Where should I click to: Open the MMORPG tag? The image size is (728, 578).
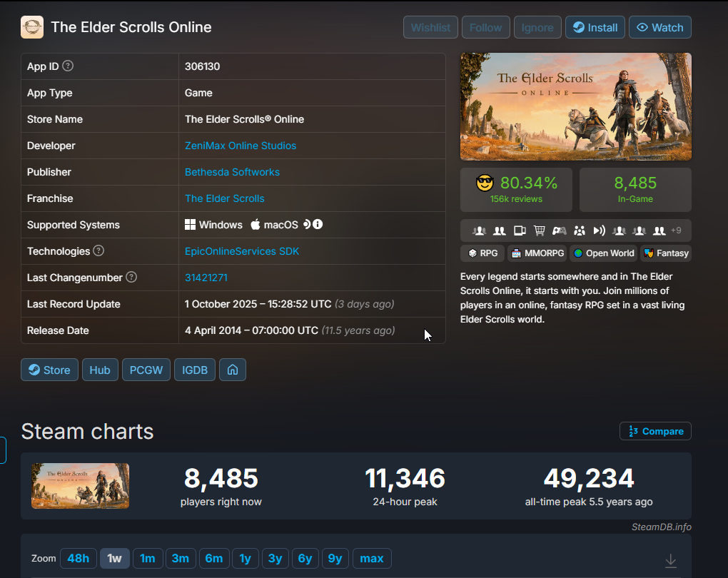(537, 253)
